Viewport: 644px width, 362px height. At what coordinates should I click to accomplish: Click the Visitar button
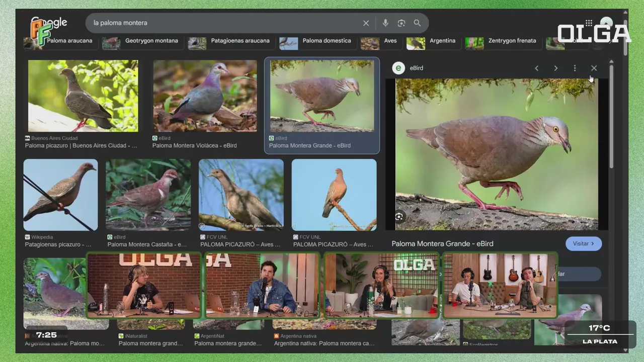(584, 243)
